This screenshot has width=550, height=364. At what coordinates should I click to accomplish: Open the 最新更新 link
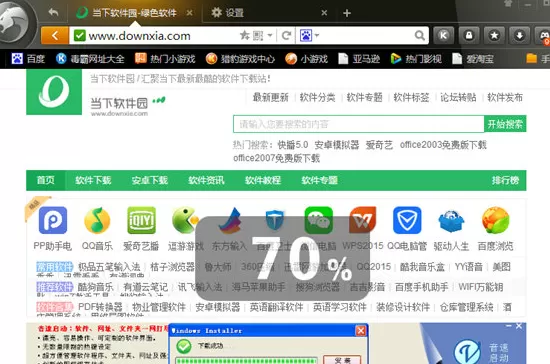click(x=270, y=97)
